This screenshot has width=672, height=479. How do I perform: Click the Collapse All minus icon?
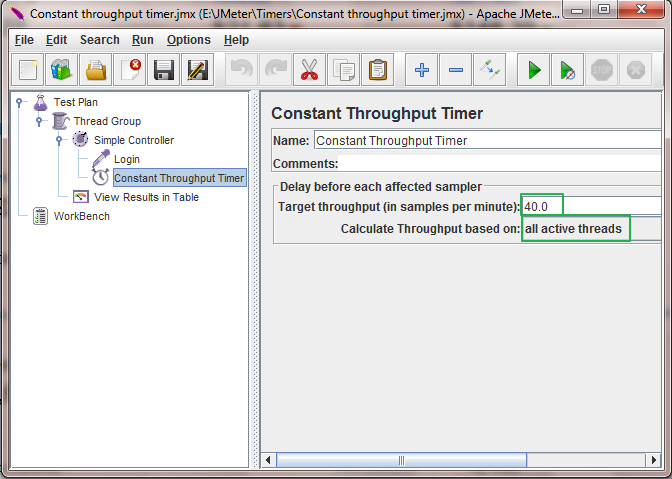click(456, 69)
